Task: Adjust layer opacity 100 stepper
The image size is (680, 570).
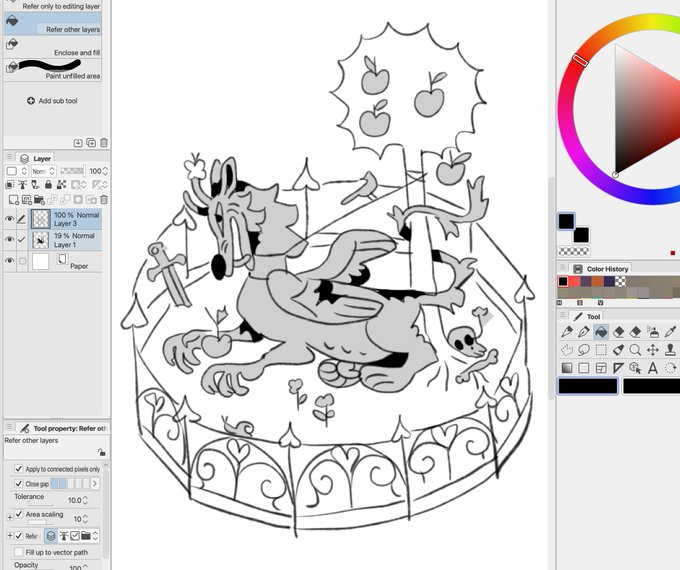Action: pos(105,171)
